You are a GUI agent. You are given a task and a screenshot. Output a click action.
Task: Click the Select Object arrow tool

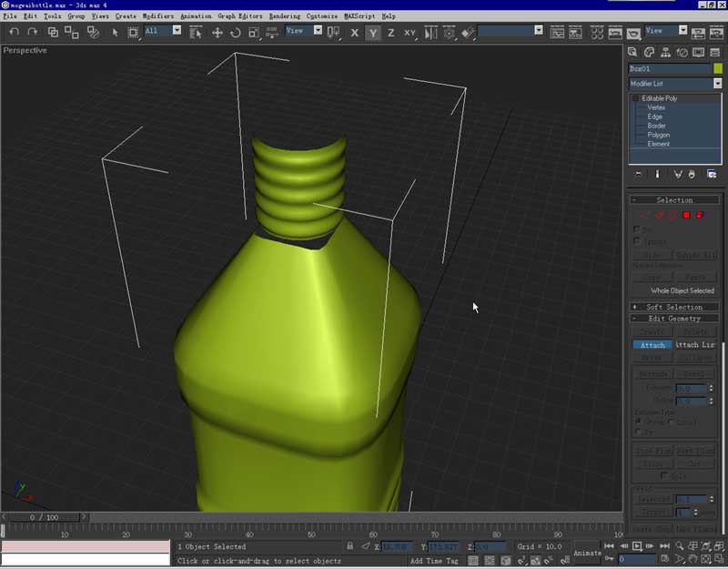[116, 32]
